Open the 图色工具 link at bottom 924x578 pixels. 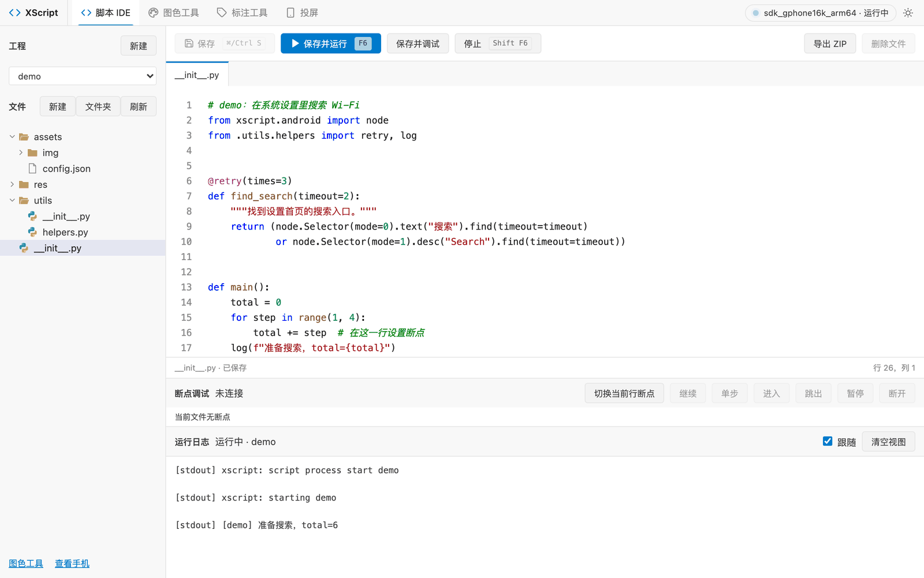tap(26, 563)
